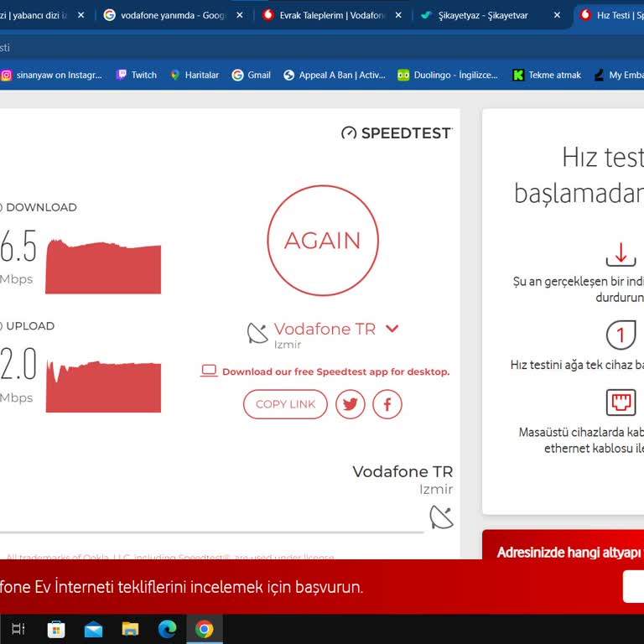This screenshot has height=644, width=644.
Task: Close the Evrak Taleplerim tab
Action: (x=398, y=15)
